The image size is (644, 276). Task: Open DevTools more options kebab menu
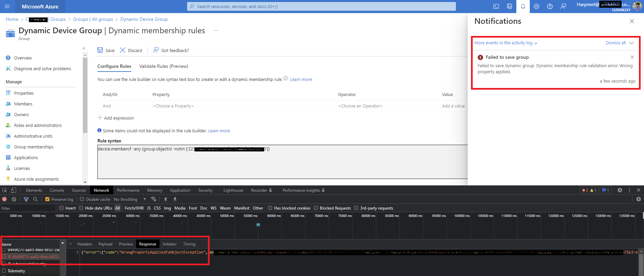(629, 190)
